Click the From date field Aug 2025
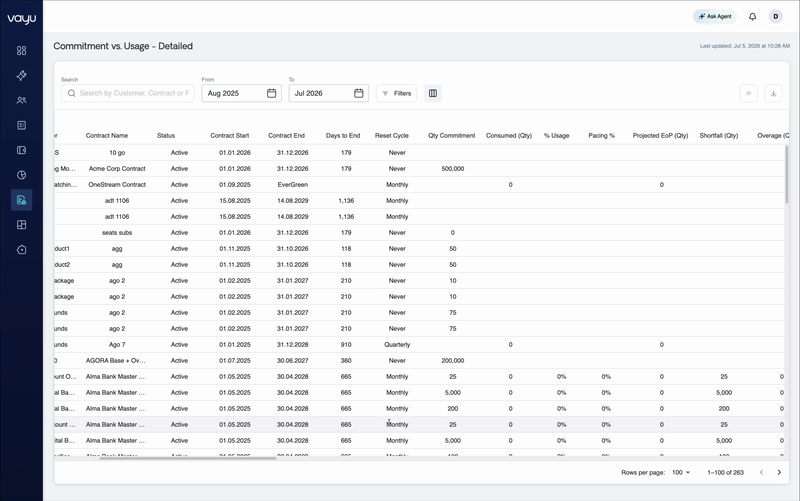The width and height of the screenshot is (800, 501). pos(241,93)
